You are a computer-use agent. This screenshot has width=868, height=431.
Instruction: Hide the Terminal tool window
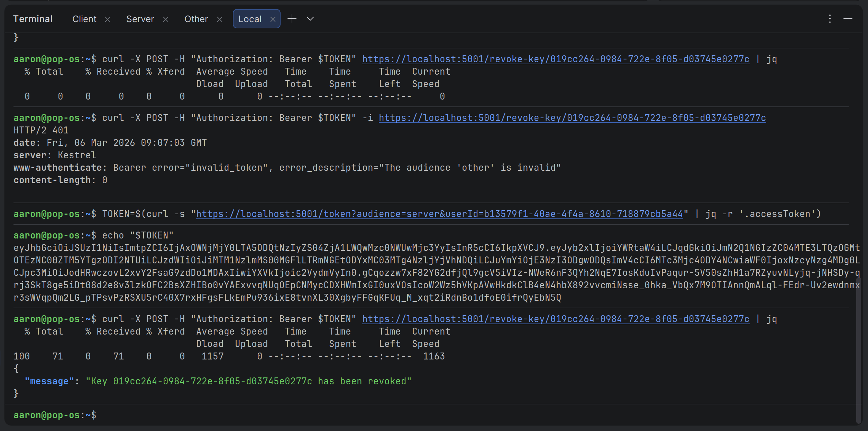(848, 19)
